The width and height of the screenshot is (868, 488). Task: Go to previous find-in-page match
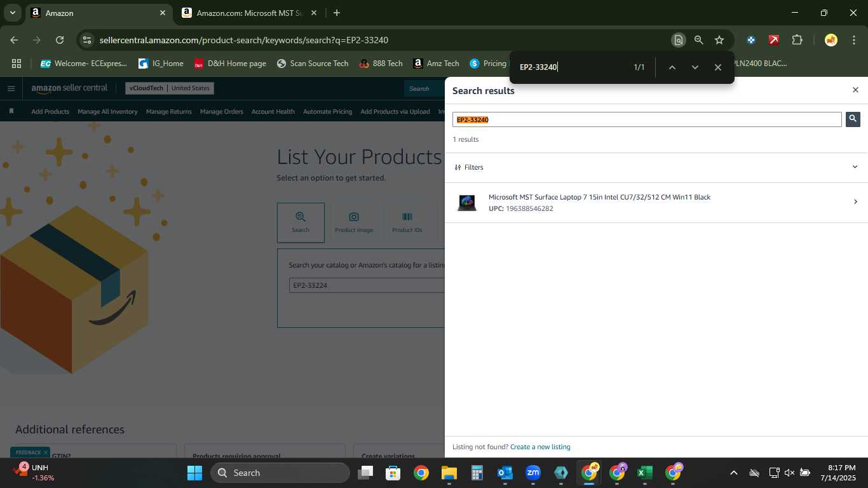(672, 67)
